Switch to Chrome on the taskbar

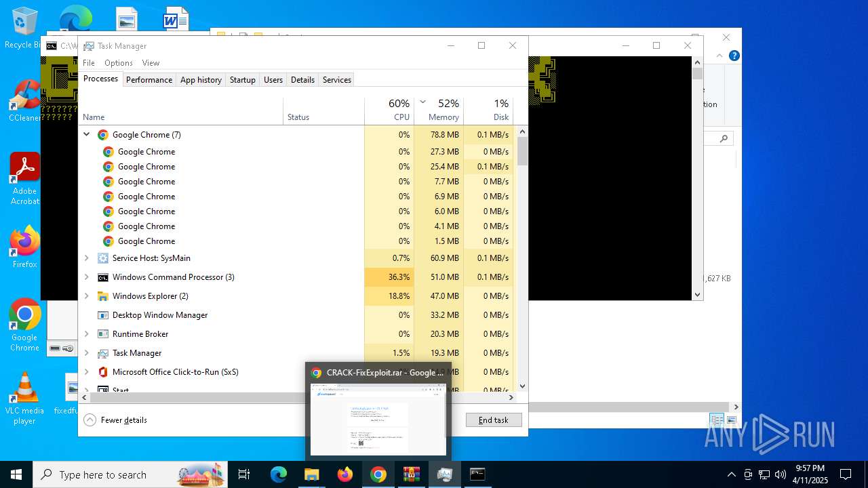[378, 474]
